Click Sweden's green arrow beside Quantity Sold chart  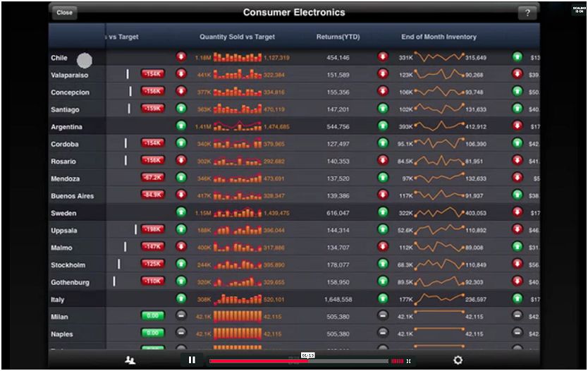pyautogui.click(x=181, y=212)
